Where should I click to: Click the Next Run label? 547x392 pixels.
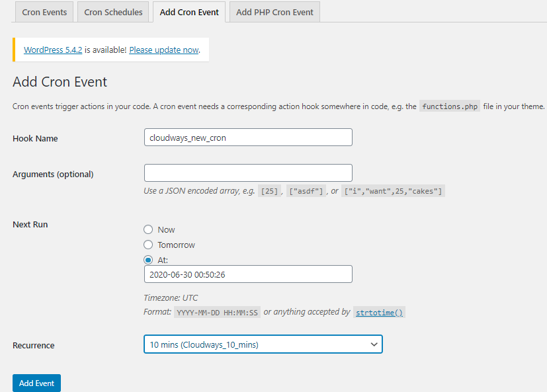click(30, 225)
